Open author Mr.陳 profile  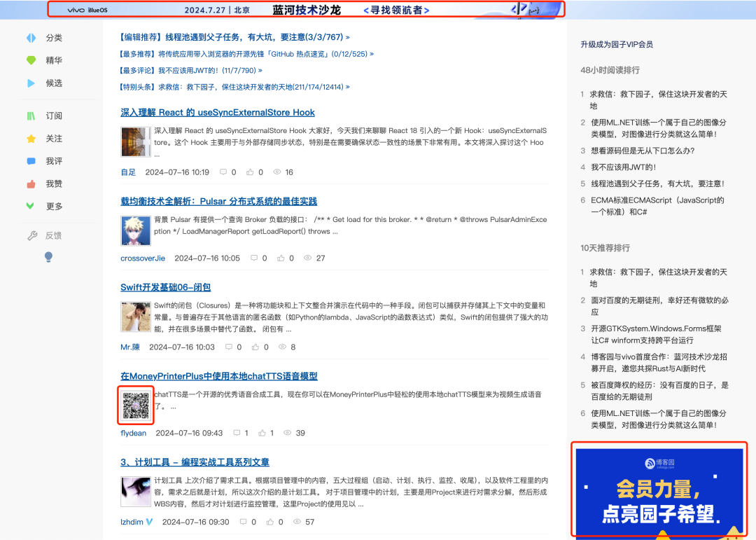coord(130,347)
